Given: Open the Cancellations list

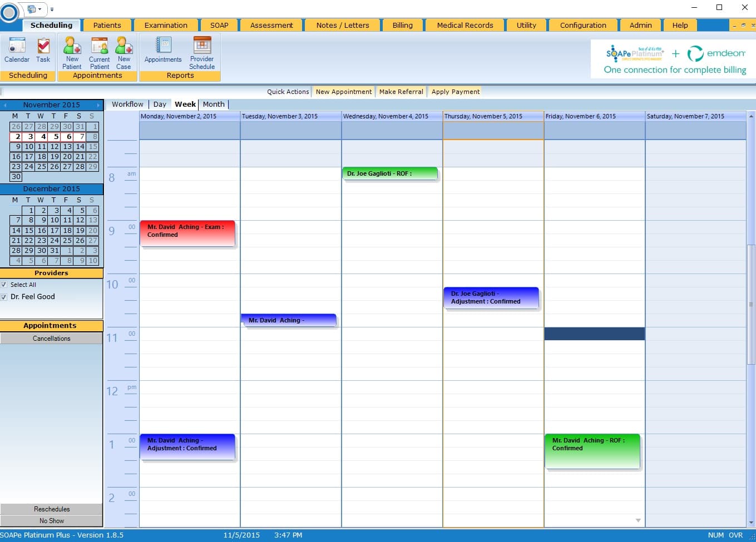Looking at the screenshot, I should [51, 339].
